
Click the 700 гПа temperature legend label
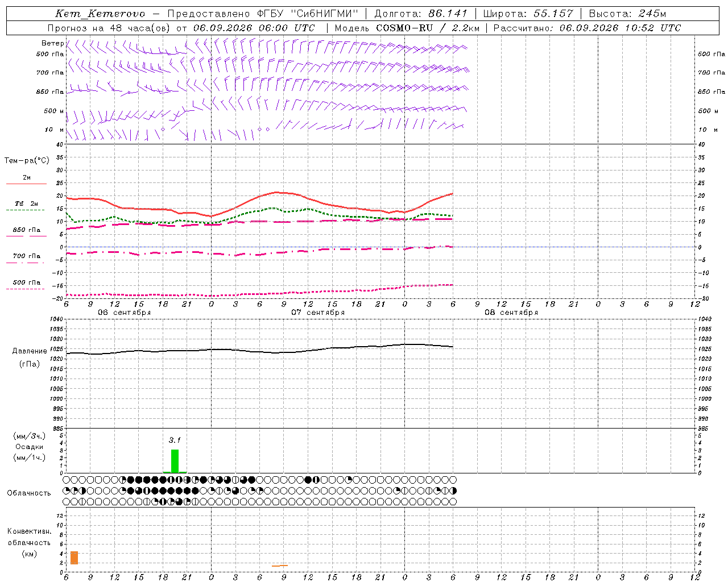(x=27, y=256)
